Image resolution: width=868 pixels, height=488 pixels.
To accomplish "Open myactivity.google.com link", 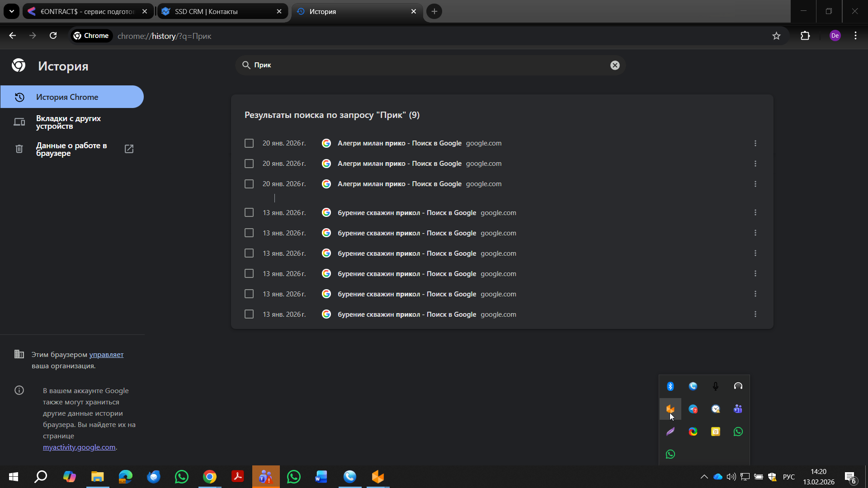I will coord(79,447).
